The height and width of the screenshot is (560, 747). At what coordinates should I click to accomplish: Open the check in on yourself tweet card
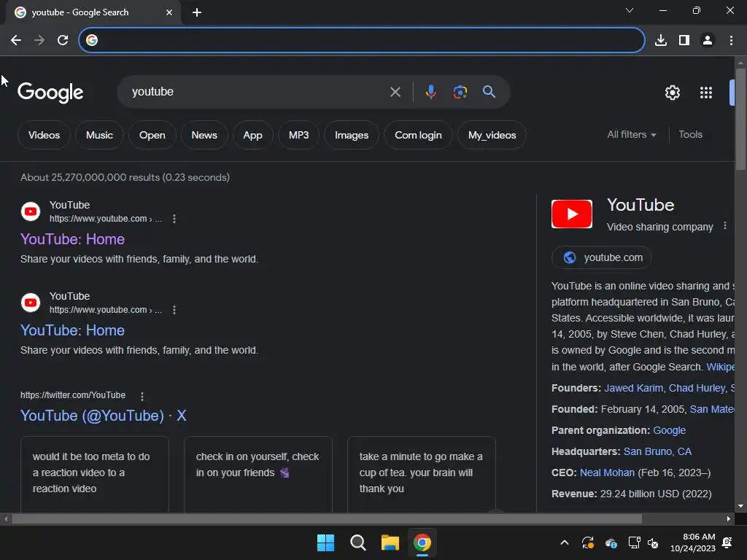(x=258, y=474)
